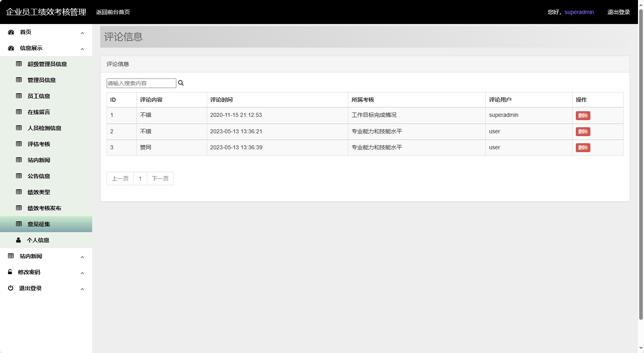The height and width of the screenshot is (353, 644).
Task: Click table icon next to 绩效类型
Action: 19,192
